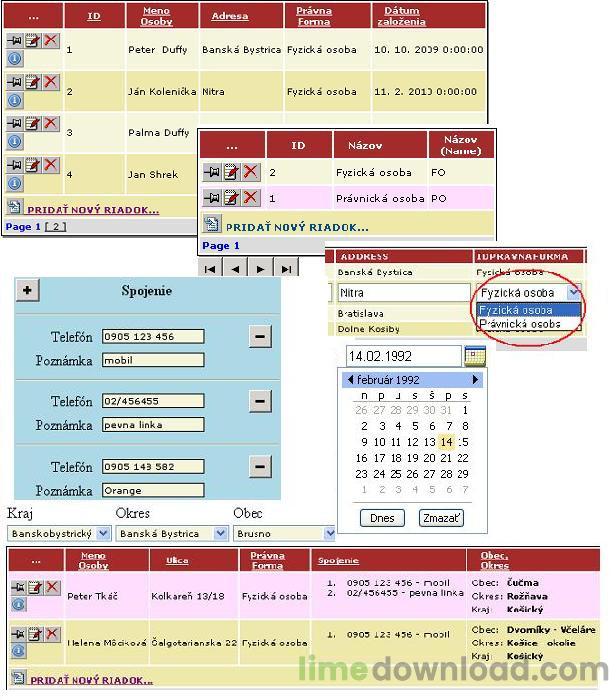Click pin icon in Helena Môcikozá row
This screenshot has height=700, width=616.
tap(18, 633)
